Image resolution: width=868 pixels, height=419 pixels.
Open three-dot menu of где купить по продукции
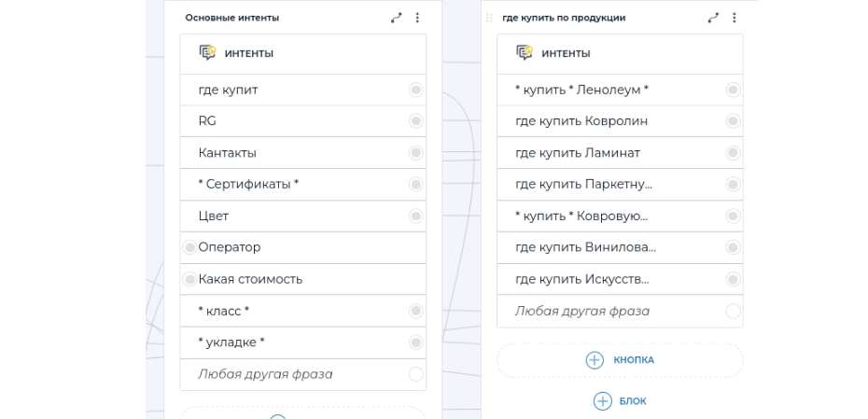[x=735, y=18]
